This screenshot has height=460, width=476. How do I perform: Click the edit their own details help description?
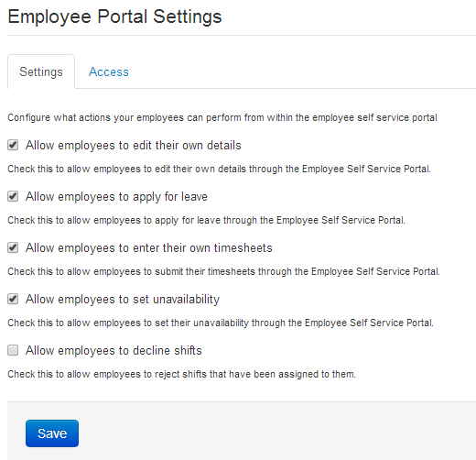(220, 169)
